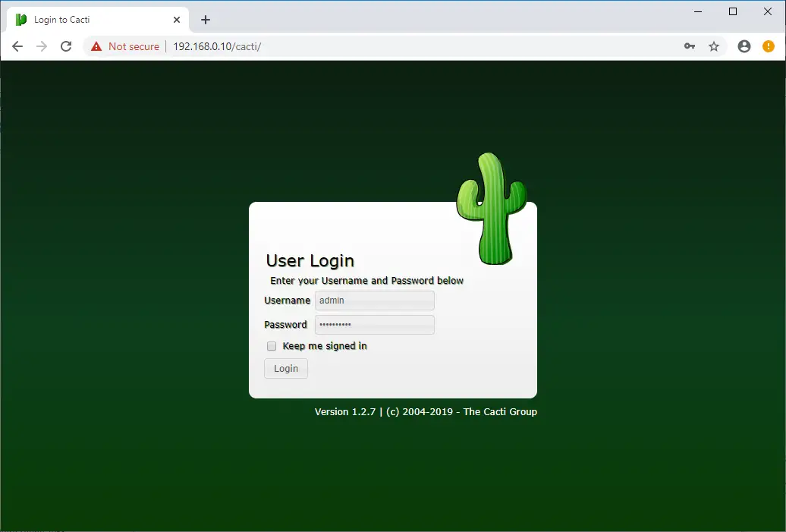The height and width of the screenshot is (532, 786).
Task: Click the Cacti favicon in the tab
Action: coord(21,20)
